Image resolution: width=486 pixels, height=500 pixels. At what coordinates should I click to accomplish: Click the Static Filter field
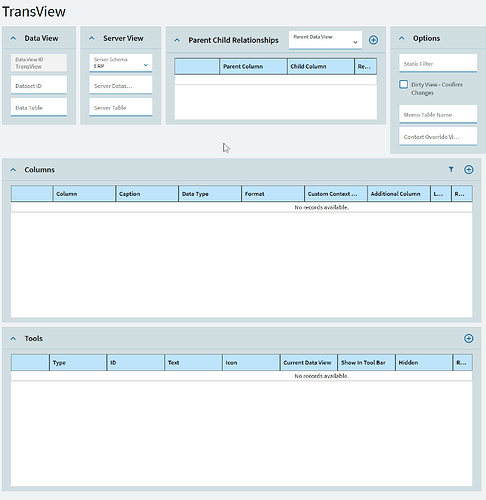pos(438,63)
